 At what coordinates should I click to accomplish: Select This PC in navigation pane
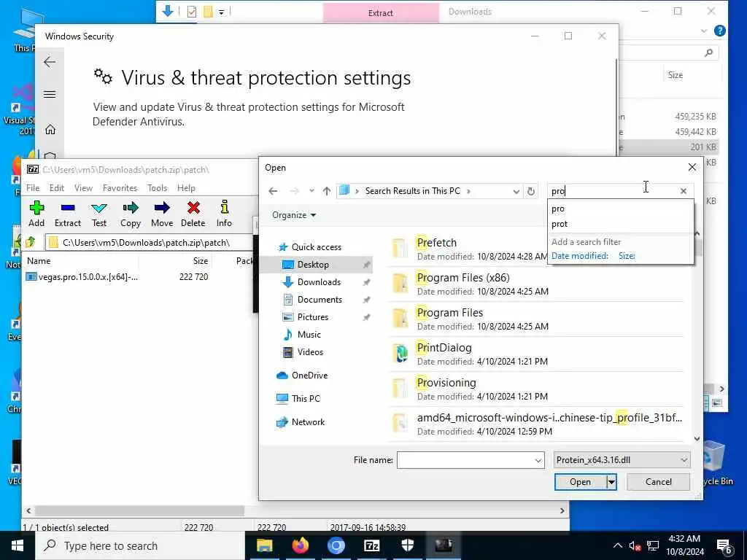[x=306, y=399]
